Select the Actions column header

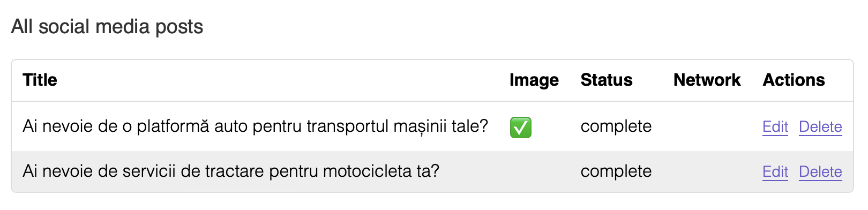click(x=794, y=80)
